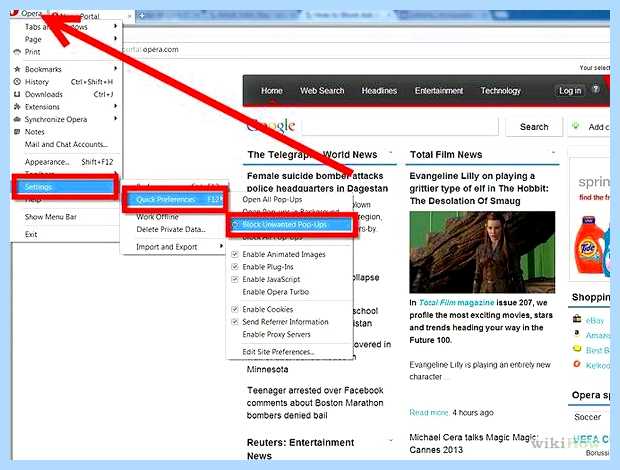This screenshot has width=620, height=470.
Task: Click the Search button
Action: click(x=534, y=127)
